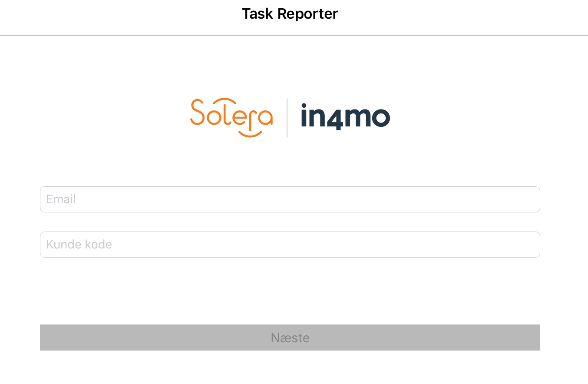
Task: Click the vertical divider between the two logos
Action: [x=287, y=117]
